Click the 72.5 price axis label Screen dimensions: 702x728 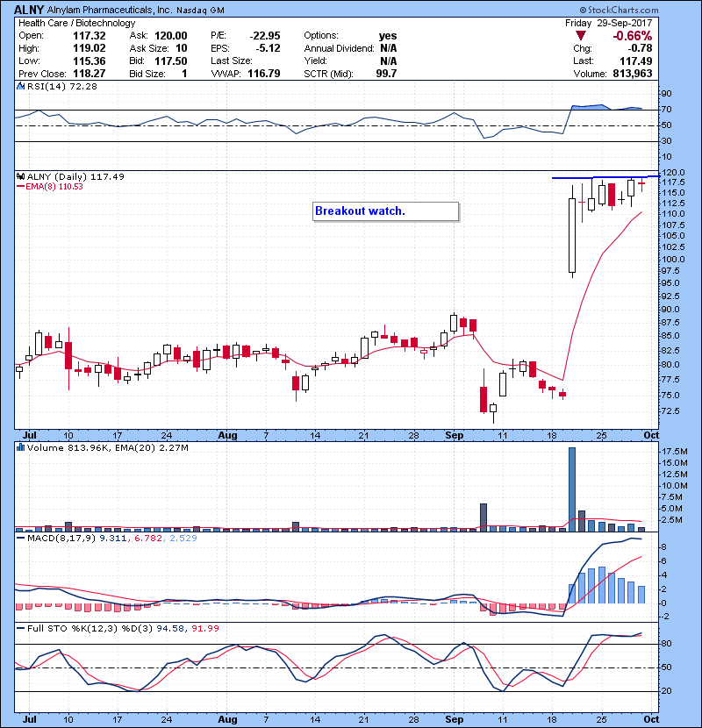click(x=670, y=410)
